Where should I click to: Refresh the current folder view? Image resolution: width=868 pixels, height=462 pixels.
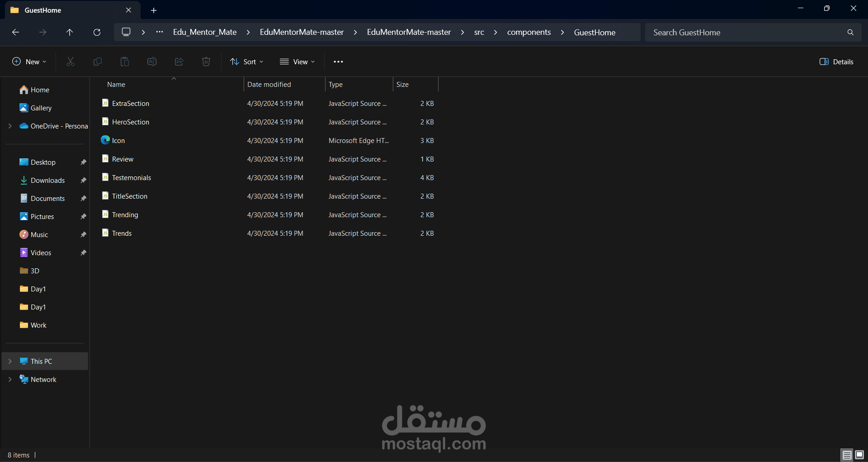(97, 32)
